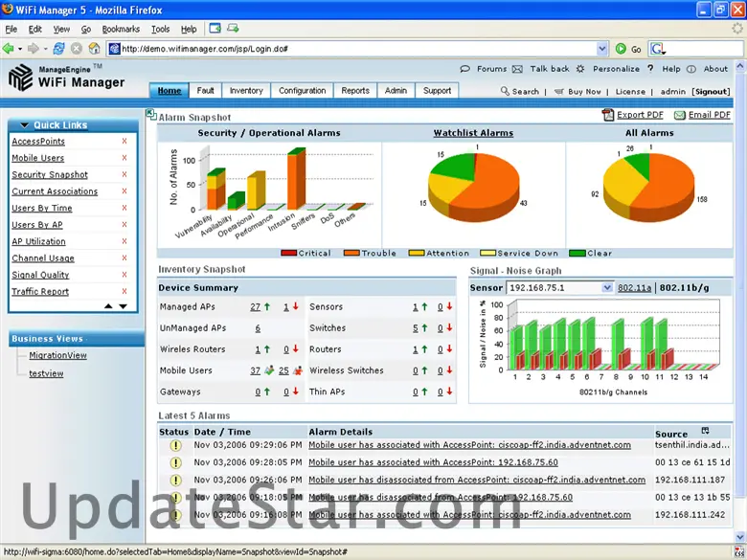
Task: Click the stop loading icon
Action: point(77,49)
